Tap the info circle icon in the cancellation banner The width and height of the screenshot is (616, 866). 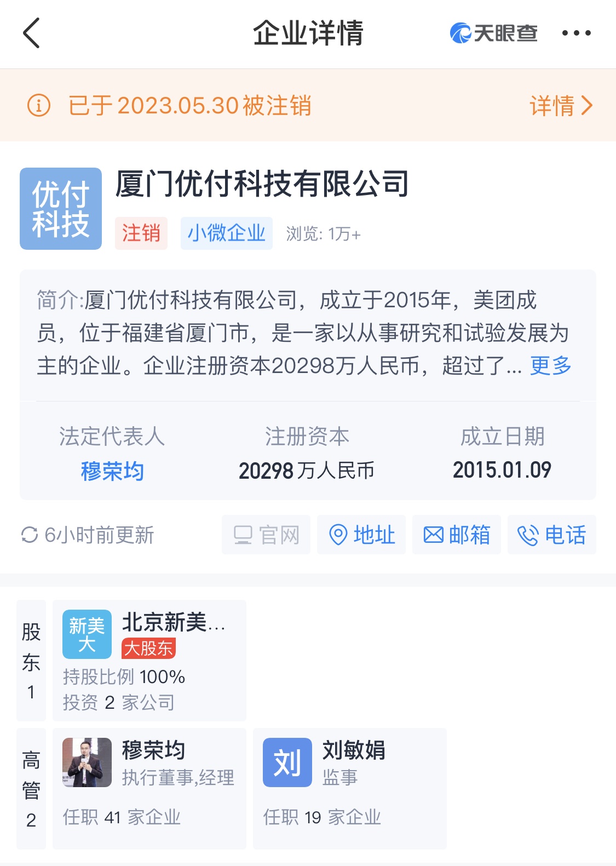coord(39,105)
